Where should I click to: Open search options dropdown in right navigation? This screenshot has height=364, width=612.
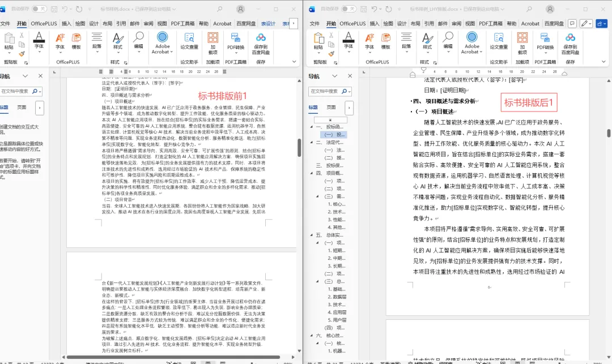tap(349, 91)
